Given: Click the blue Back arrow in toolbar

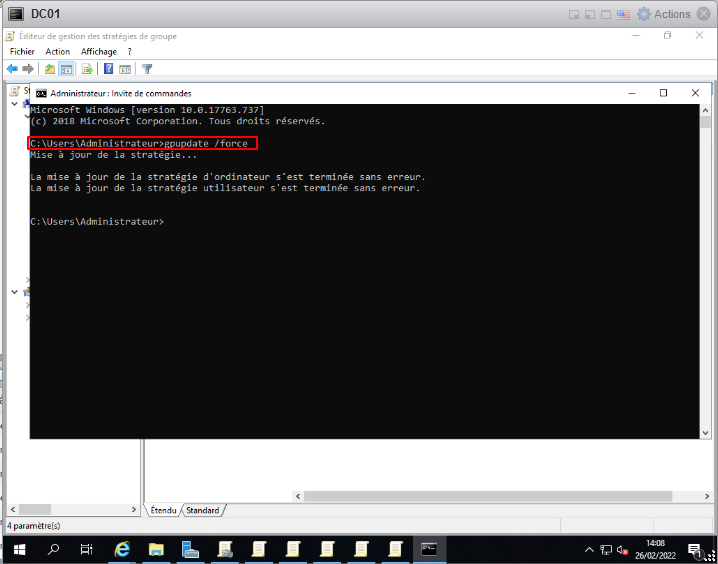Looking at the screenshot, I should click(12, 69).
